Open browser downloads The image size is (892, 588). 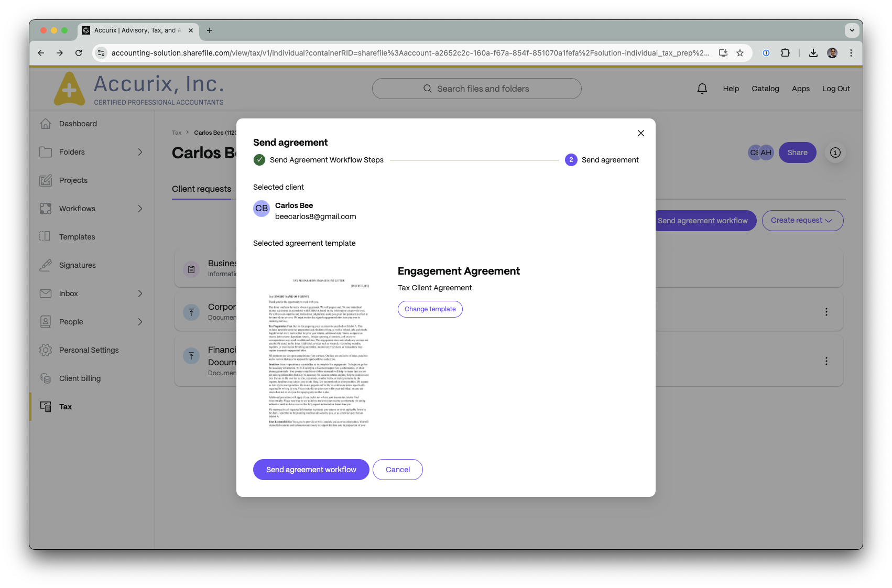click(x=813, y=53)
